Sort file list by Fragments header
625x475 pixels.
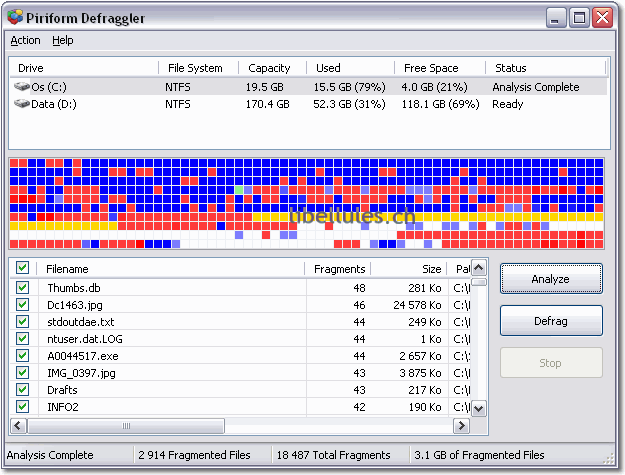tap(338, 269)
